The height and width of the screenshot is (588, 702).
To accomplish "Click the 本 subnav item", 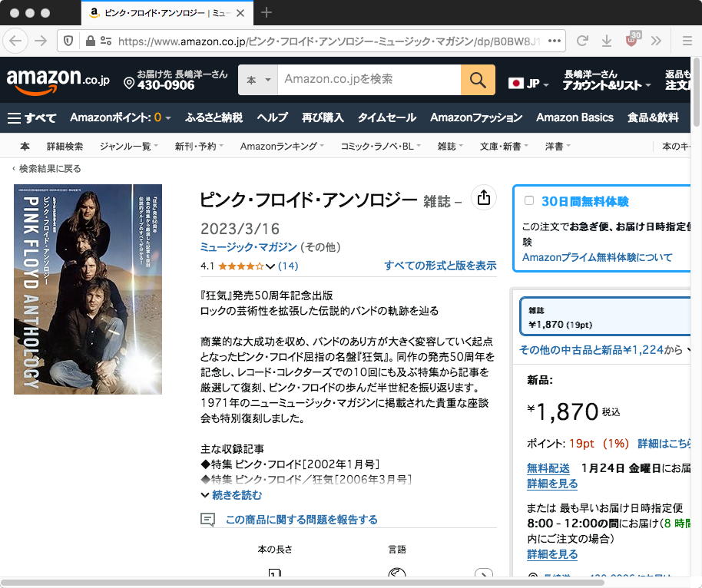I will (x=25, y=147).
